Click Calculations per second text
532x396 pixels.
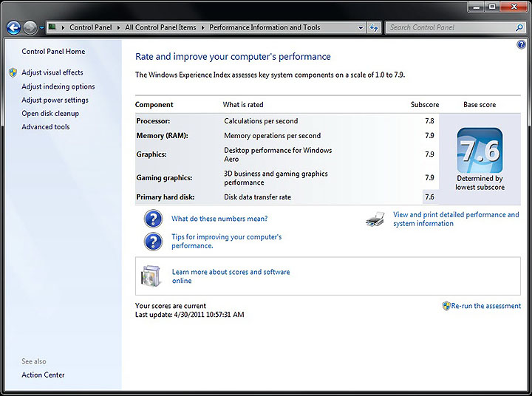point(261,121)
